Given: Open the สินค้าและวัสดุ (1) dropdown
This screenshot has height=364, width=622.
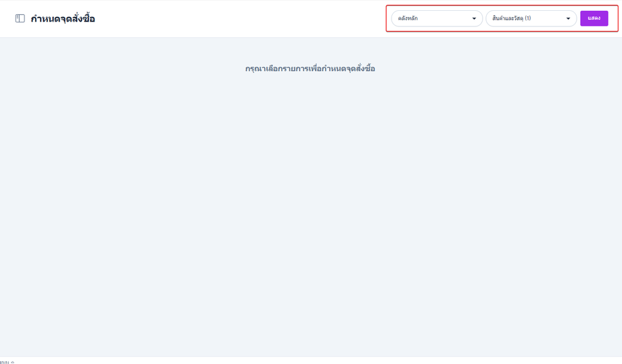Looking at the screenshot, I should click(x=531, y=19).
